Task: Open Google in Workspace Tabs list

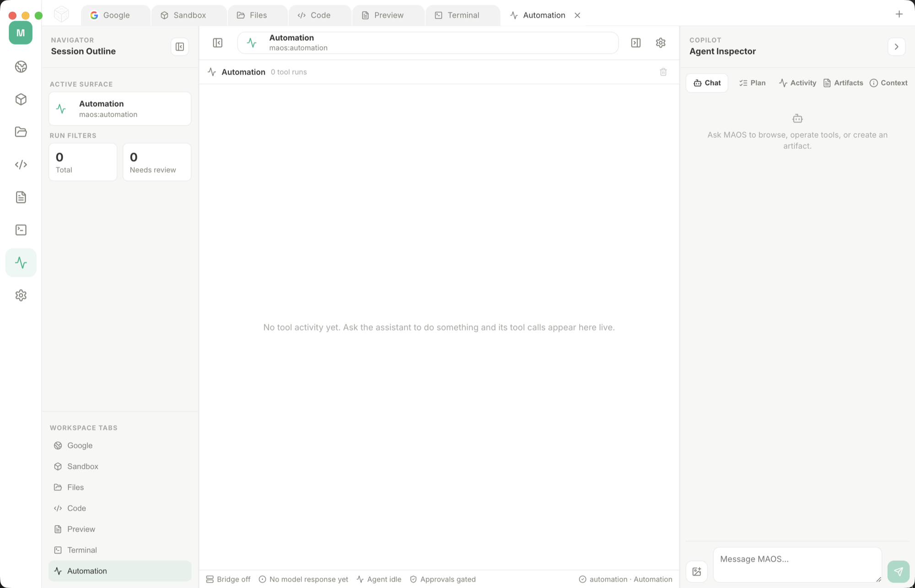Action: click(x=120, y=445)
